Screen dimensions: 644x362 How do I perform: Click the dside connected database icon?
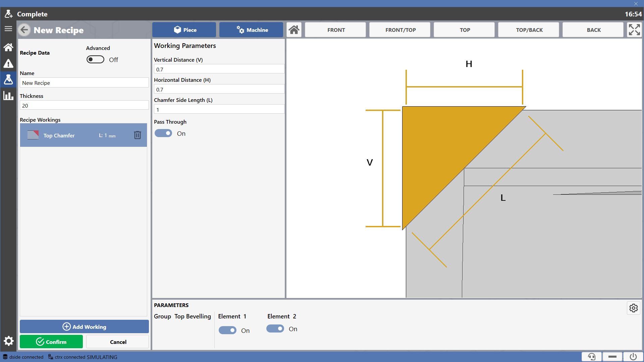[5, 357]
